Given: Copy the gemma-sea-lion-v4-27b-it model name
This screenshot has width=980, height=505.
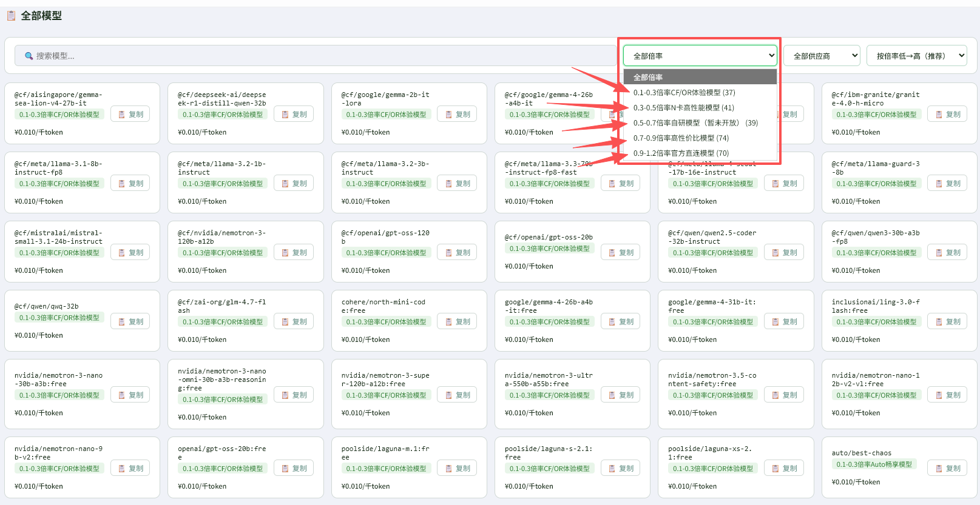Looking at the screenshot, I should [x=130, y=114].
